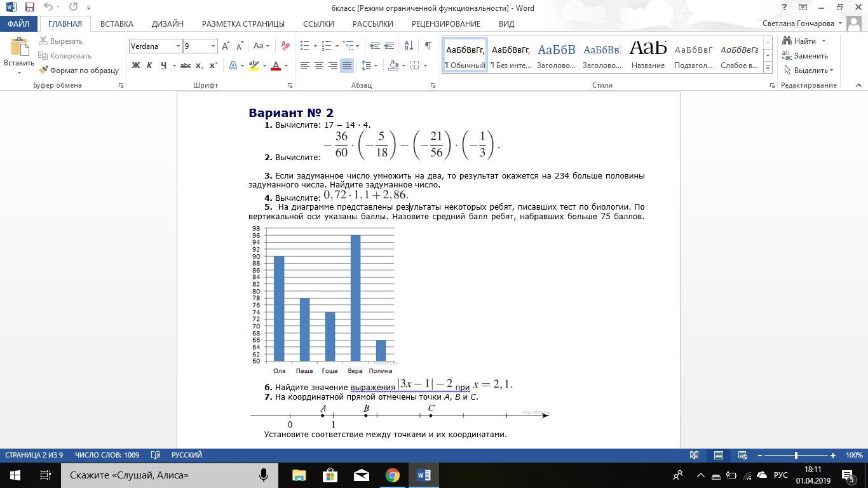
Task: Click the zoom in plus button
Action: pos(832,456)
